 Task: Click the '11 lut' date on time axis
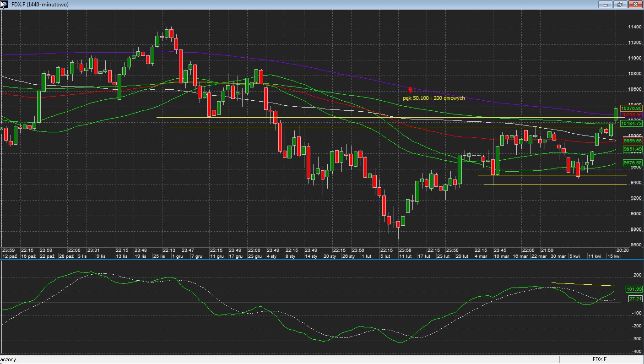(405, 256)
